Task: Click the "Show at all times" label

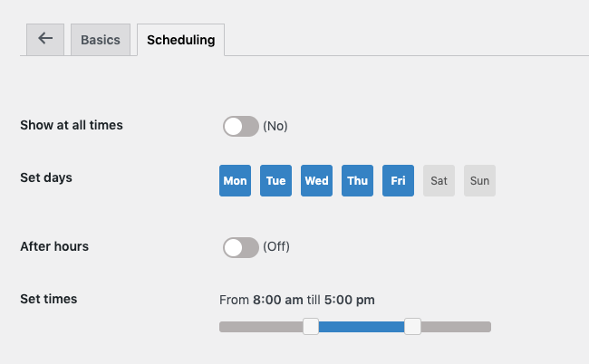Action: click(x=72, y=125)
